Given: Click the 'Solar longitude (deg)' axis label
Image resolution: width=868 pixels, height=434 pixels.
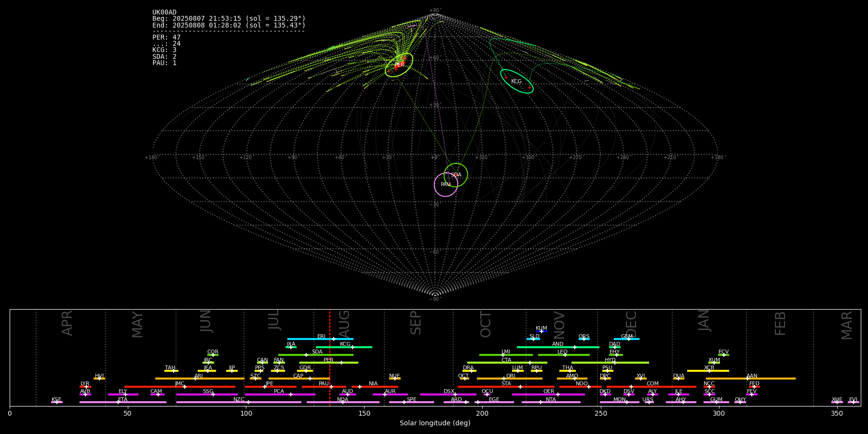Looking at the screenshot, I should 435,423.
